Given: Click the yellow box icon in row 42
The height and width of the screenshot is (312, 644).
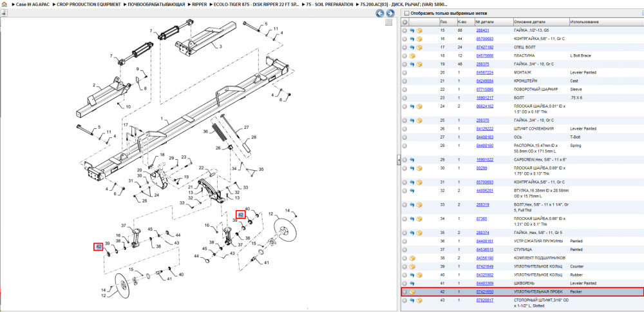Looking at the screenshot, I should (412, 292).
